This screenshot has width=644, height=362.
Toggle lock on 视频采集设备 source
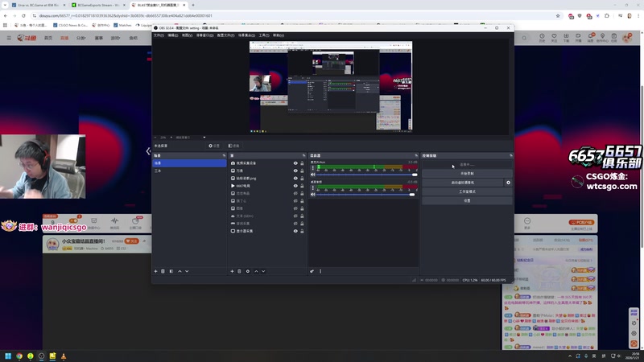pos(302,163)
